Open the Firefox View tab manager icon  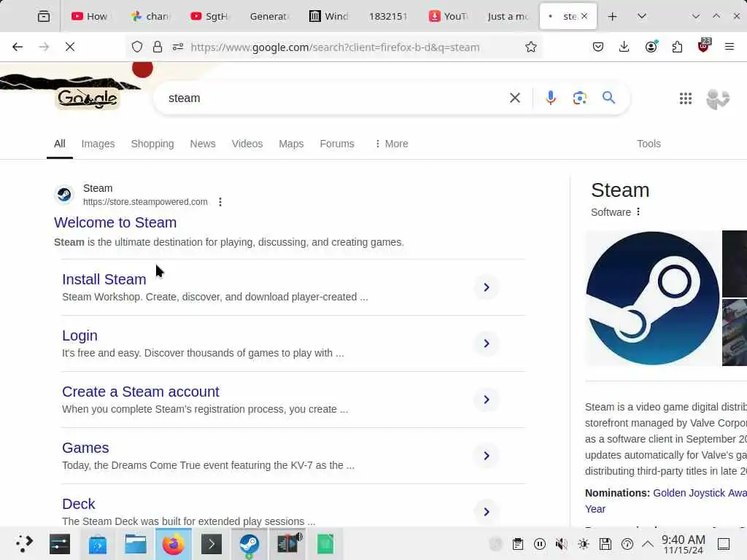point(43,16)
